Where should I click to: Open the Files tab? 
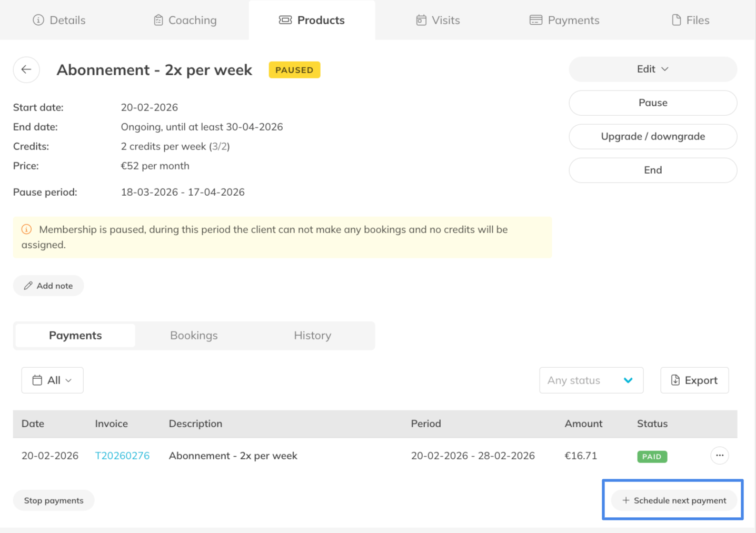coord(690,20)
